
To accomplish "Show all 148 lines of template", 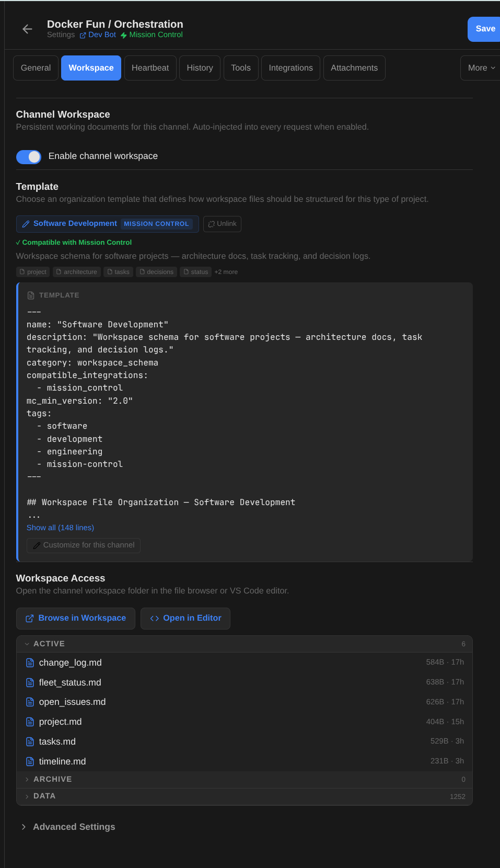I will 60,528.
